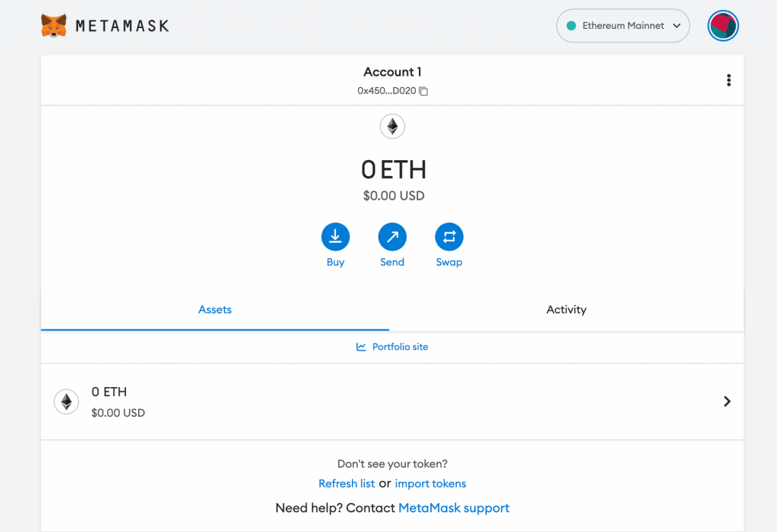Click the MetaMask fox logo
This screenshot has height=532, width=777.
point(54,26)
